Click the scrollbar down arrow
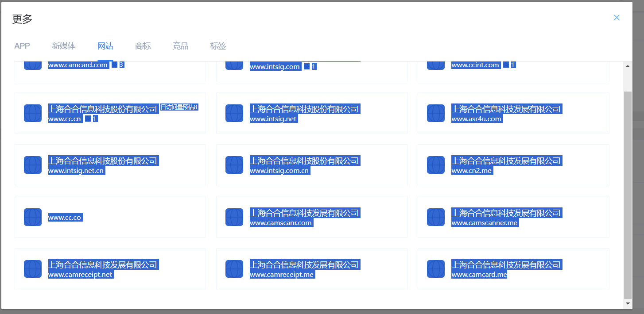 628,304
